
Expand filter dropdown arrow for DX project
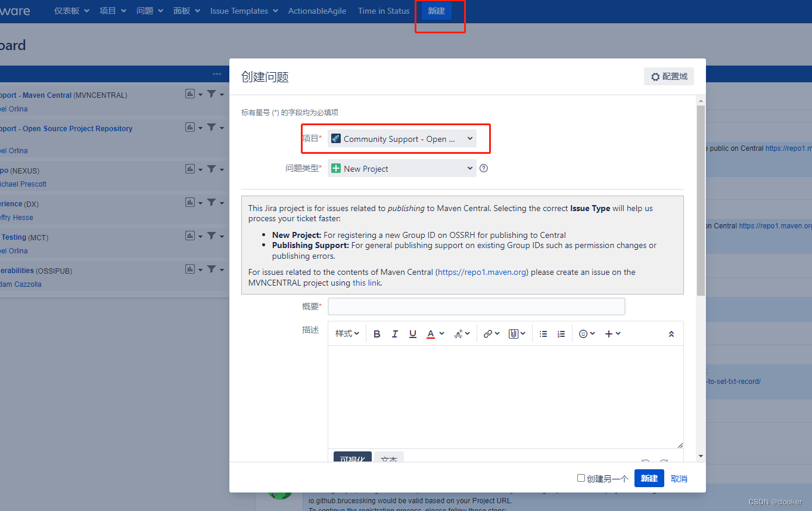tap(222, 203)
